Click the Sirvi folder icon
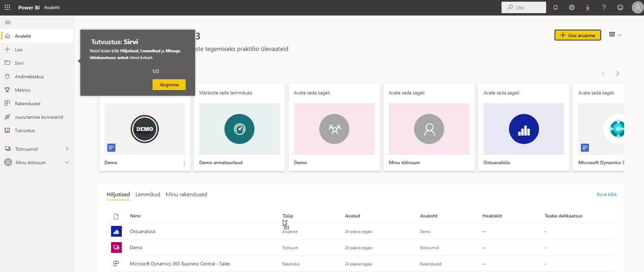The image size is (644, 272). coord(7,62)
